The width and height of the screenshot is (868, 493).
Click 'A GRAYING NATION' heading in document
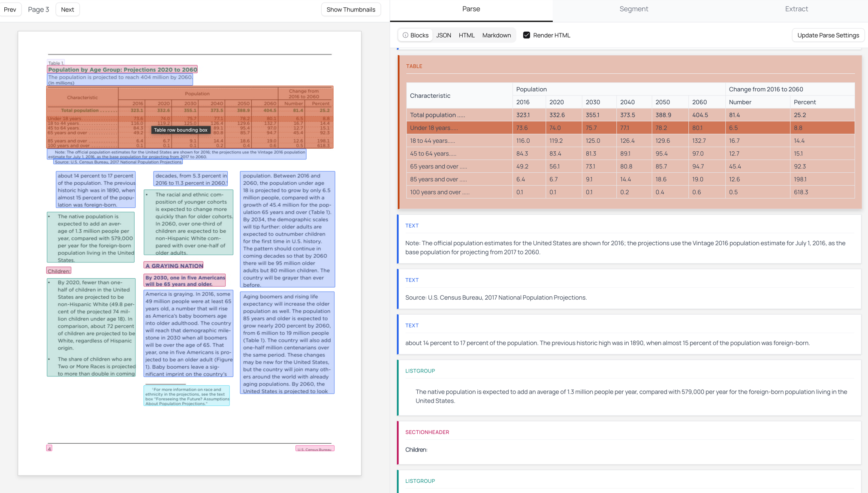(174, 266)
